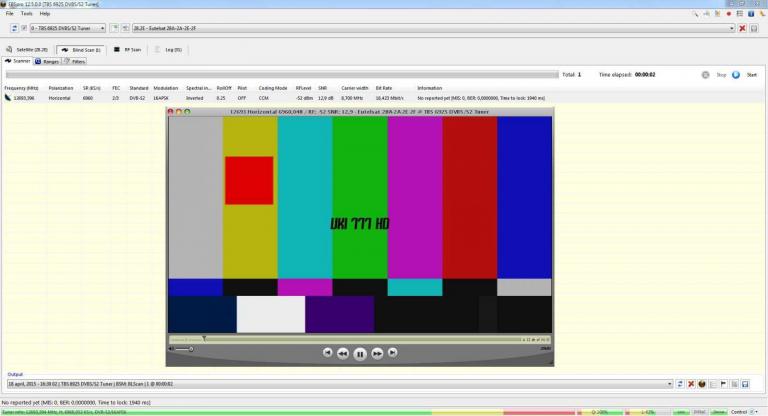Click the grey Stop scan icon
The width and height of the screenshot is (768, 416).
click(706, 74)
